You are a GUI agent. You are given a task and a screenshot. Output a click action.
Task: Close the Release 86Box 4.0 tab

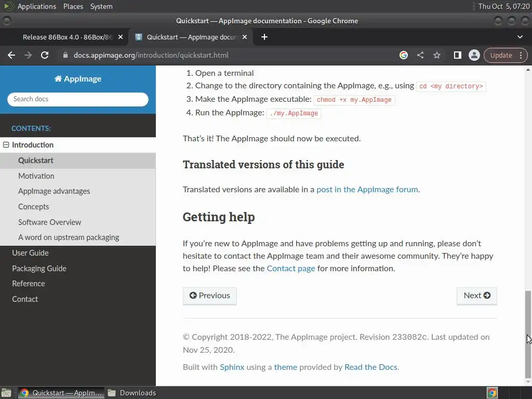tap(121, 37)
